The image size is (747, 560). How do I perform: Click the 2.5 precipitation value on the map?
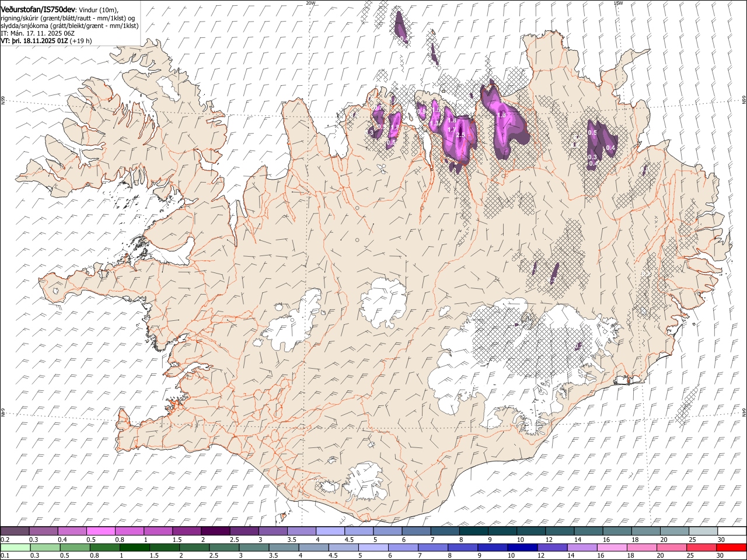(x=460, y=135)
